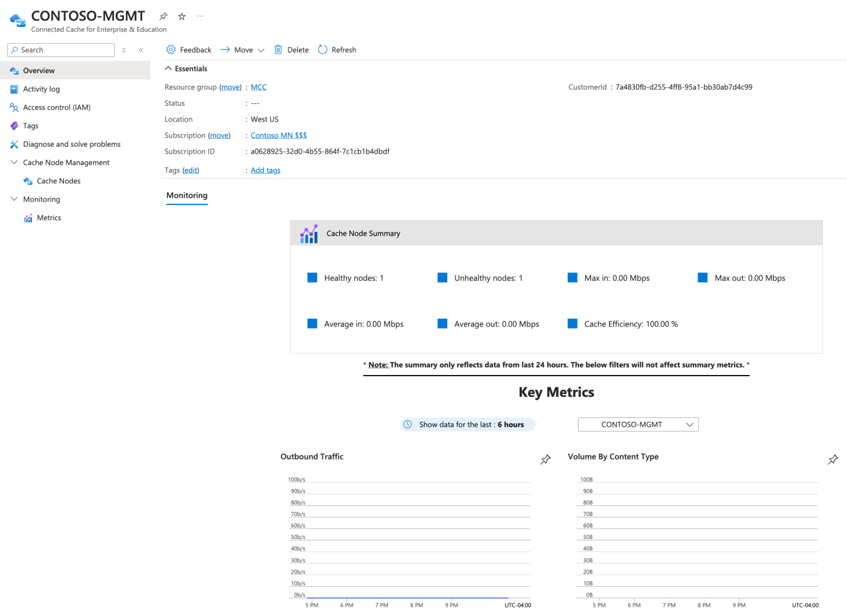This screenshot has width=847, height=616.
Task: Open the CONTOSO-MGMT cache node dropdown
Action: tap(638, 425)
